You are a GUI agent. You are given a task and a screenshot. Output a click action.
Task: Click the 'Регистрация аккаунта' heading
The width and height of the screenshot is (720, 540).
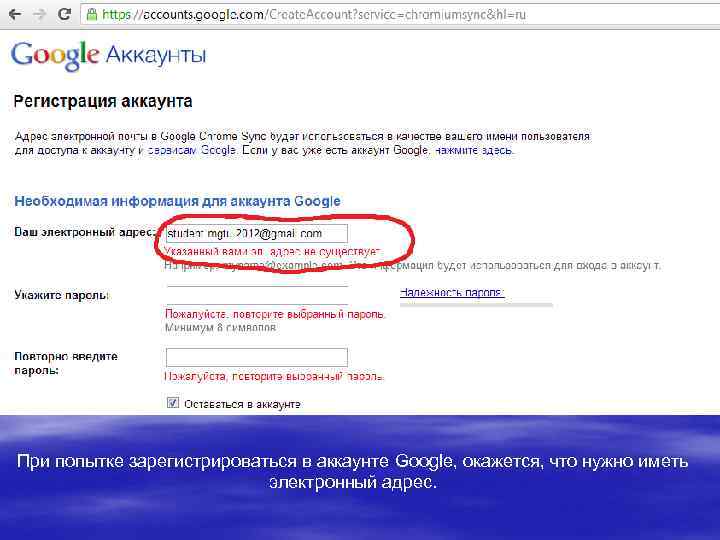tap(103, 101)
